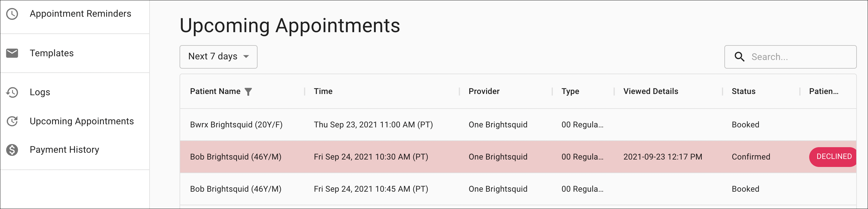Click the Logs history icon

12,92
